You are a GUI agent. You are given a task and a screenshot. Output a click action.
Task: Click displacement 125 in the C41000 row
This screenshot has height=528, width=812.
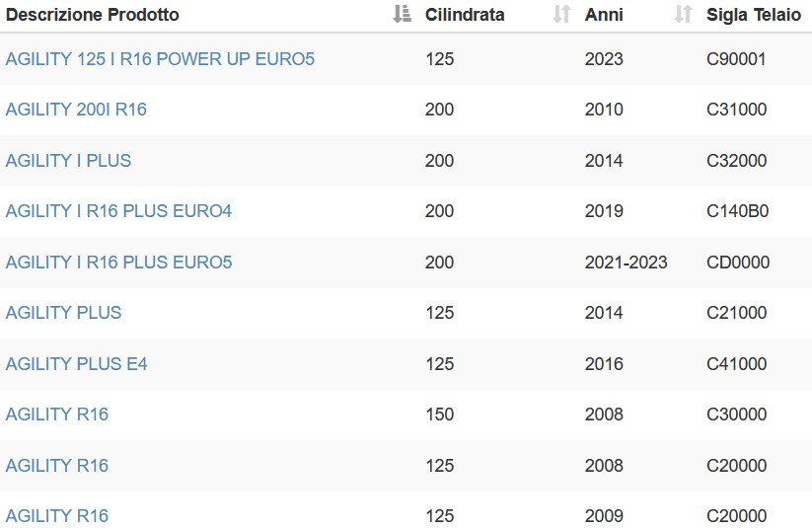[439, 364]
